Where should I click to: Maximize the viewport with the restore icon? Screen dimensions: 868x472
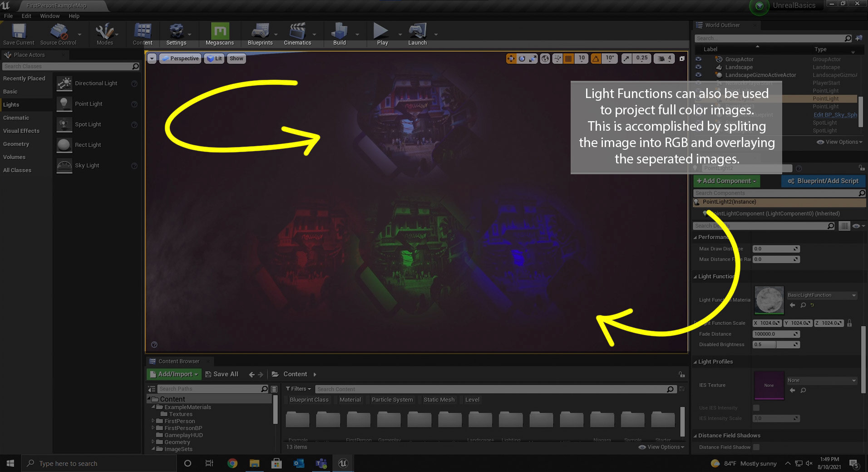682,59
